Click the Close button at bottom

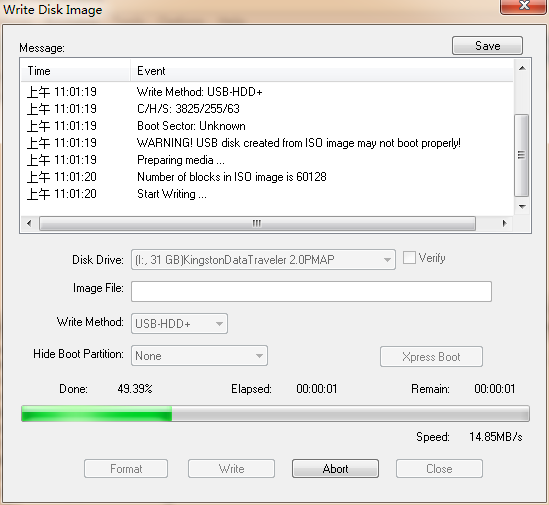click(x=439, y=469)
